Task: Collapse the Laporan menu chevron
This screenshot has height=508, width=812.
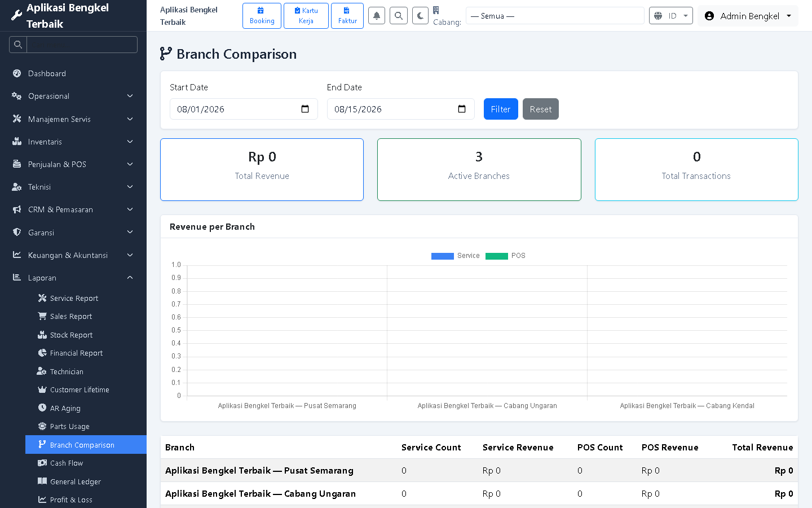Action: 130,278
